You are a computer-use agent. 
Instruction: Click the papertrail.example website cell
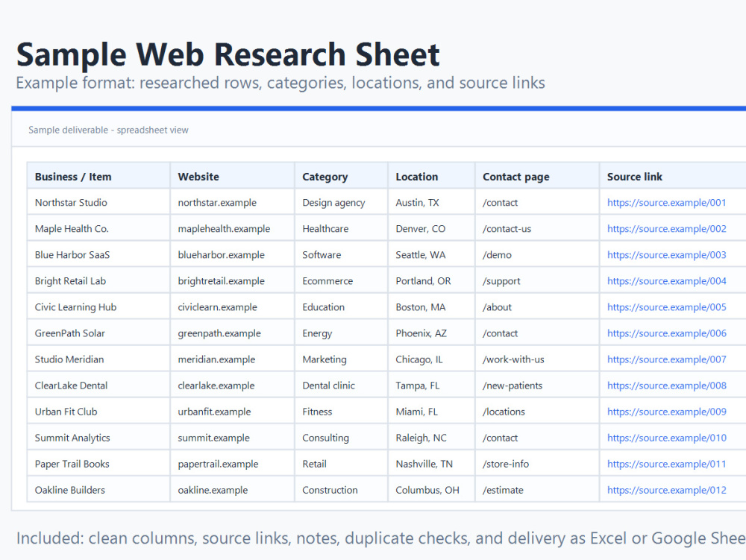pos(232,464)
